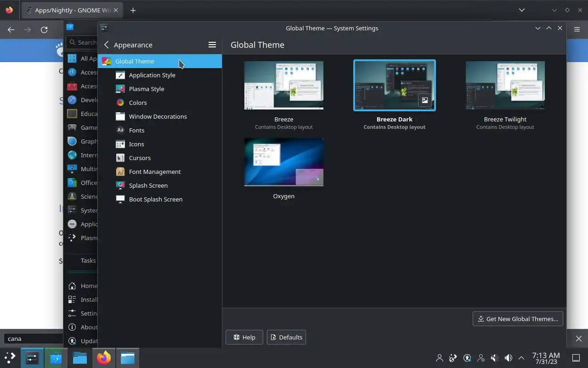Image resolution: width=588 pixels, height=368 pixels.
Task: Open Plasma Style in the Appearance sidebar
Action: pyautogui.click(x=159, y=89)
